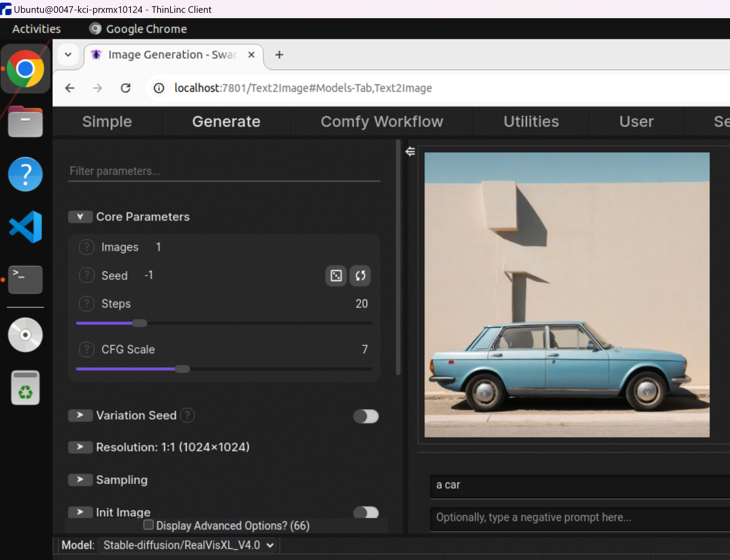Open the Model selection dropdown
This screenshot has width=730, height=560.
coord(188,545)
